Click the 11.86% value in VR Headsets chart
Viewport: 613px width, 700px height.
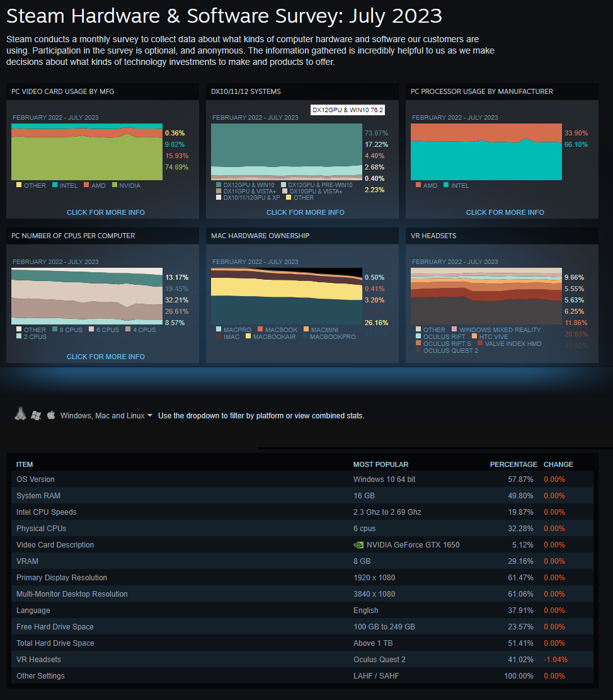pyautogui.click(x=576, y=323)
